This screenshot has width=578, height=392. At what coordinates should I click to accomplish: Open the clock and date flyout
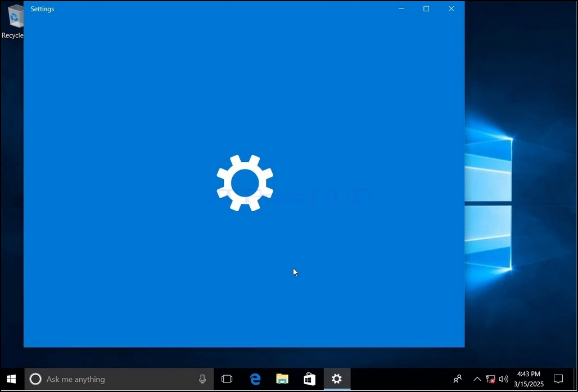click(529, 379)
